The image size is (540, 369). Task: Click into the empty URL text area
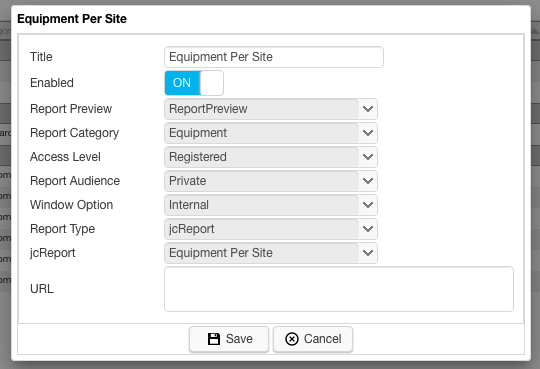tap(339, 289)
